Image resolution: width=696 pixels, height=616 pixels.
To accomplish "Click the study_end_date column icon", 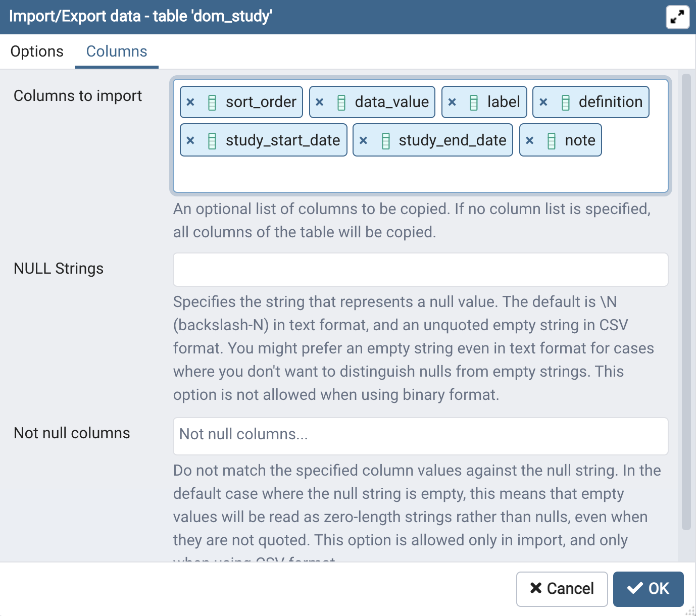I will point(386,141).
